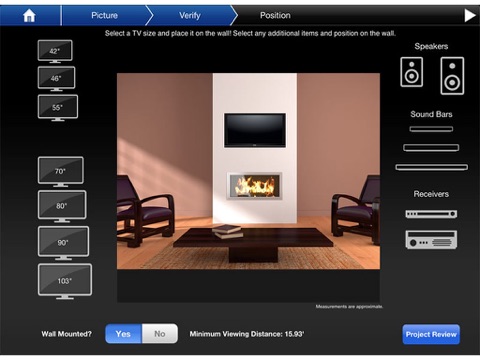Select the 70" TV icon
The width and height of the screenshot is (480, 360).
[x=61, y=171]
